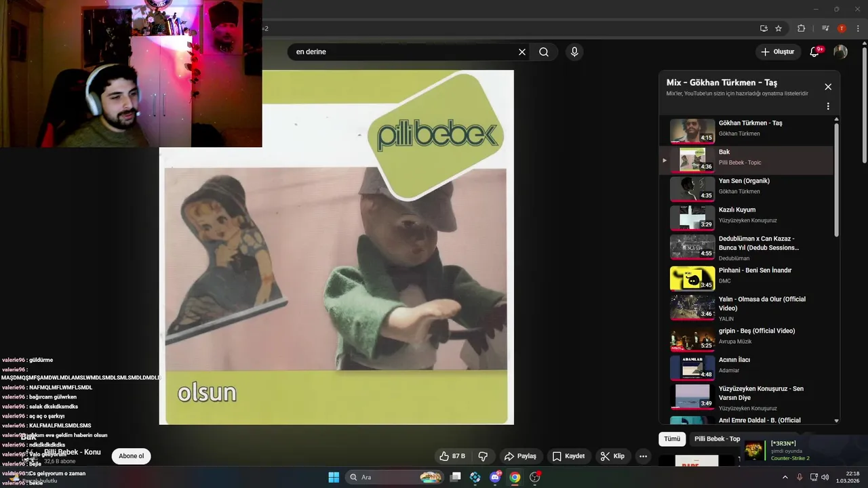Click the Yüzyüzeyken Konuşuruz name under Kazılı Kuyum
The width and height of the screenshot is (868, 488).
(748, 220)
